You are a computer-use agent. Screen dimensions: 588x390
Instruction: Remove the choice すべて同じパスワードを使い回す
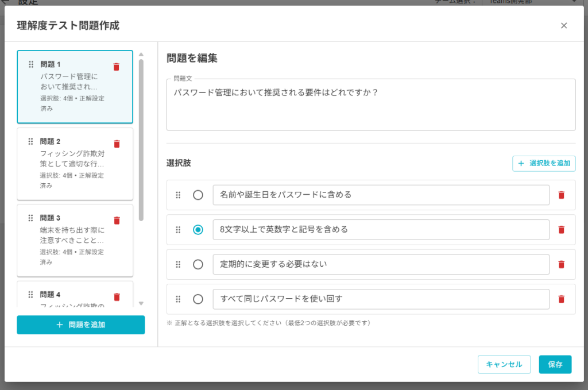tap(561, 299)
